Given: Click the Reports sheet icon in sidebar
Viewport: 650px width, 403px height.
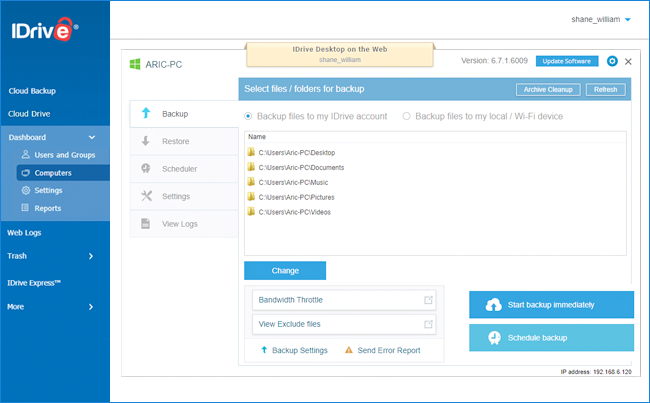Looking at the screenshot, I should tap(25, 208).
